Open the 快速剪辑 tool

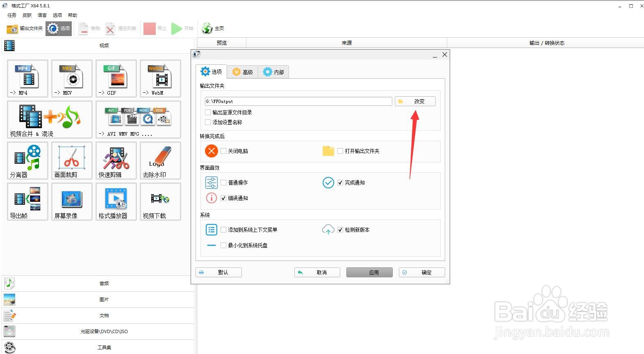116,160
